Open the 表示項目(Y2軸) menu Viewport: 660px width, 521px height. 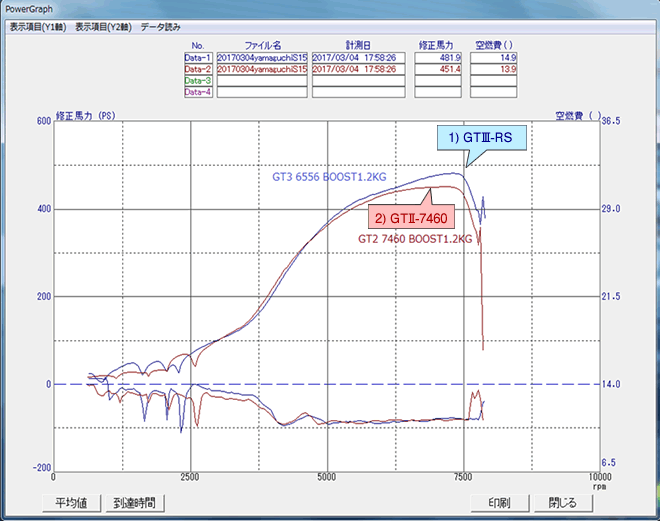click(104, 26)
